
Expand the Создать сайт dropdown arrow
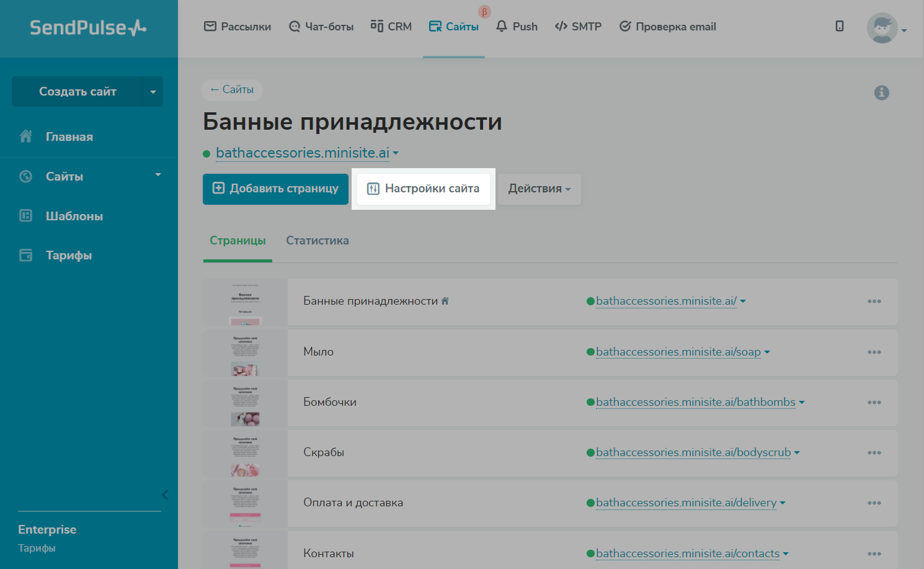[x=153, y=92]
